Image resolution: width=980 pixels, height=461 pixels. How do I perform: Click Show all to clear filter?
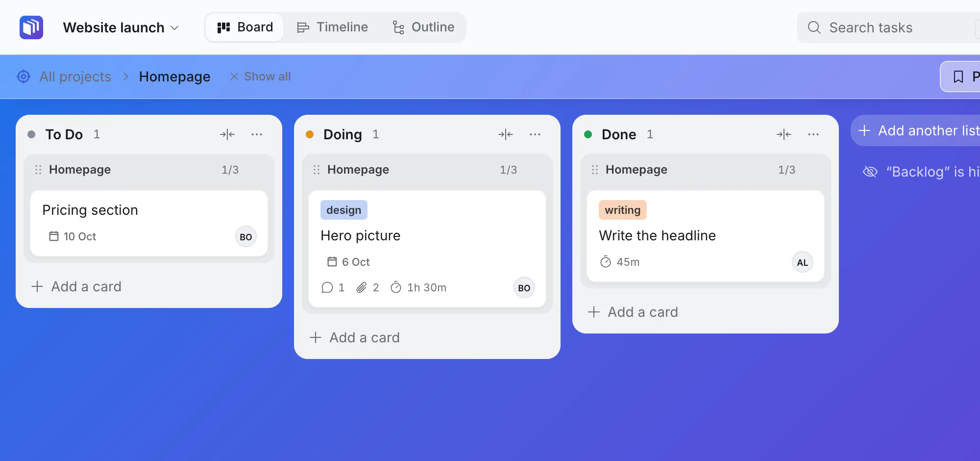[x=260, y=77]
